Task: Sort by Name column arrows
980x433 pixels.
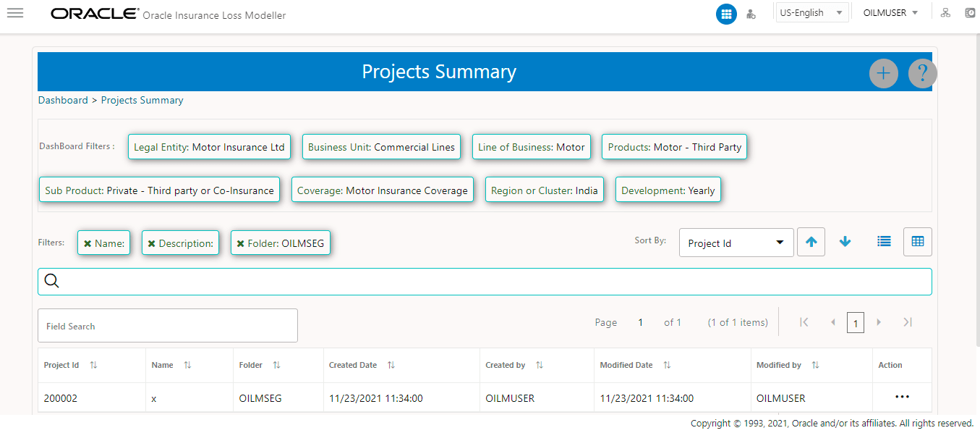Action: pos(187,365)
